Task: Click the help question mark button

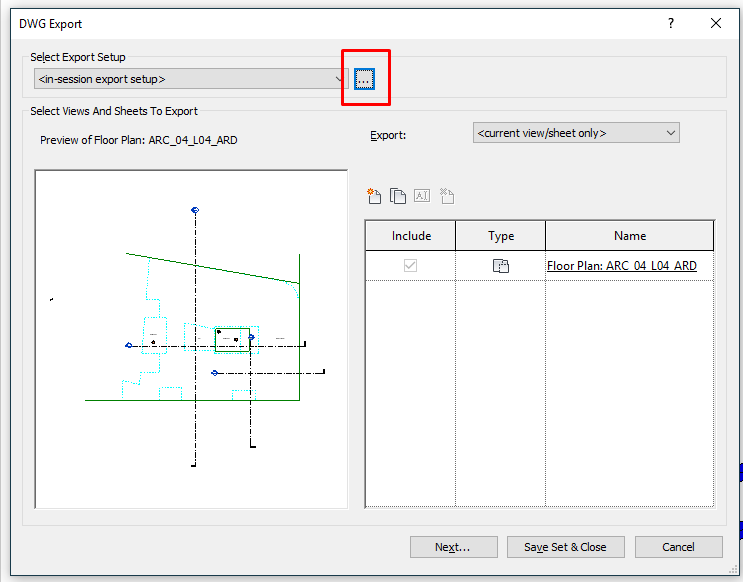Action: point(671,23)
